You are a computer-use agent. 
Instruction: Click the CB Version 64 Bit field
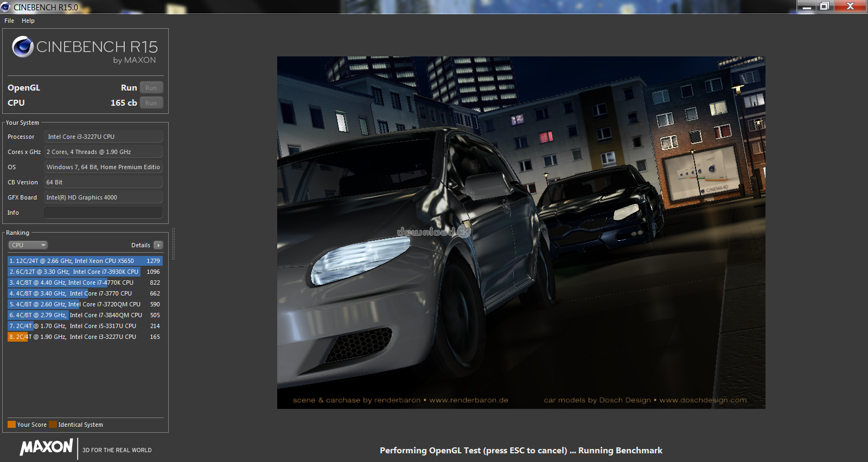(x=103, y=182)
